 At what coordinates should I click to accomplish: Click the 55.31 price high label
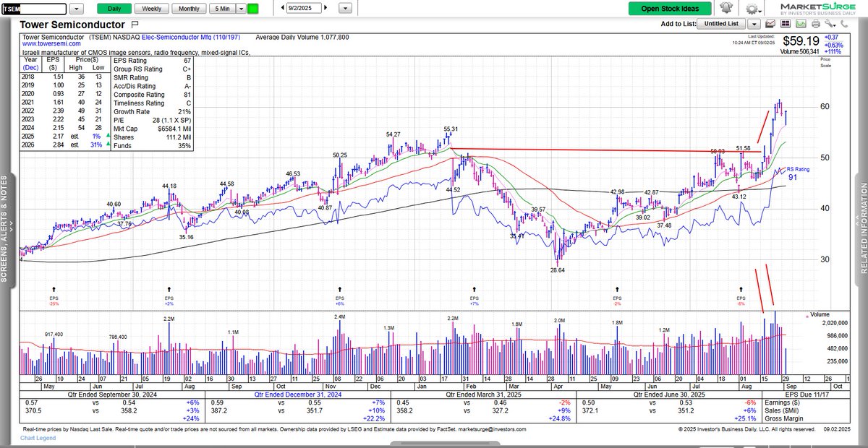[x=452, y=128]
